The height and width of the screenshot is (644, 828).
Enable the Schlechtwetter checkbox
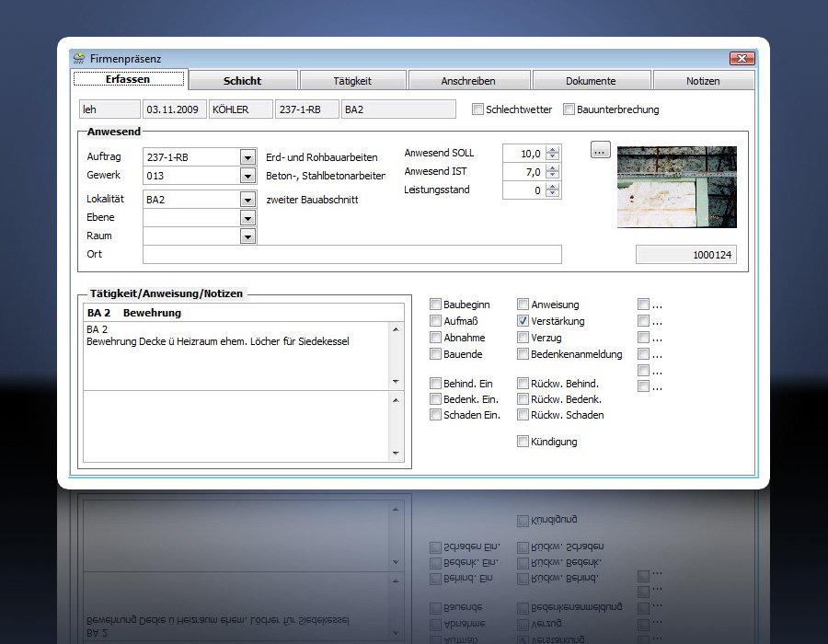point(477,109)
